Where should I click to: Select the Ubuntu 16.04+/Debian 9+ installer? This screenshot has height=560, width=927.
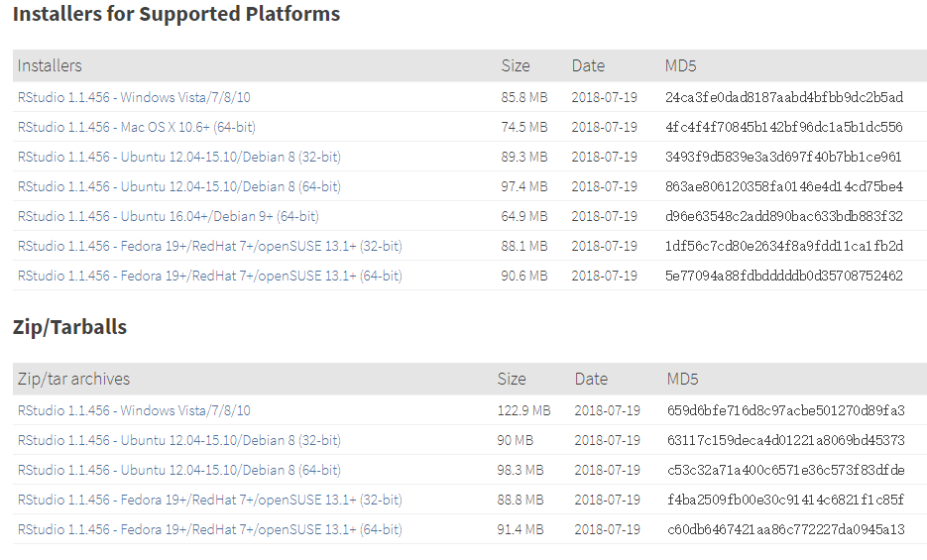point(168,216)
